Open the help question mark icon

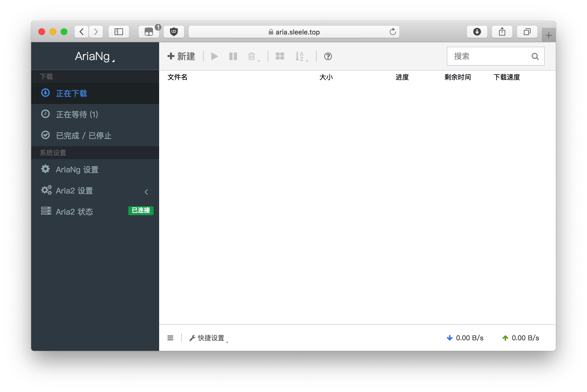pyautogui.click(x=328, y=56)
